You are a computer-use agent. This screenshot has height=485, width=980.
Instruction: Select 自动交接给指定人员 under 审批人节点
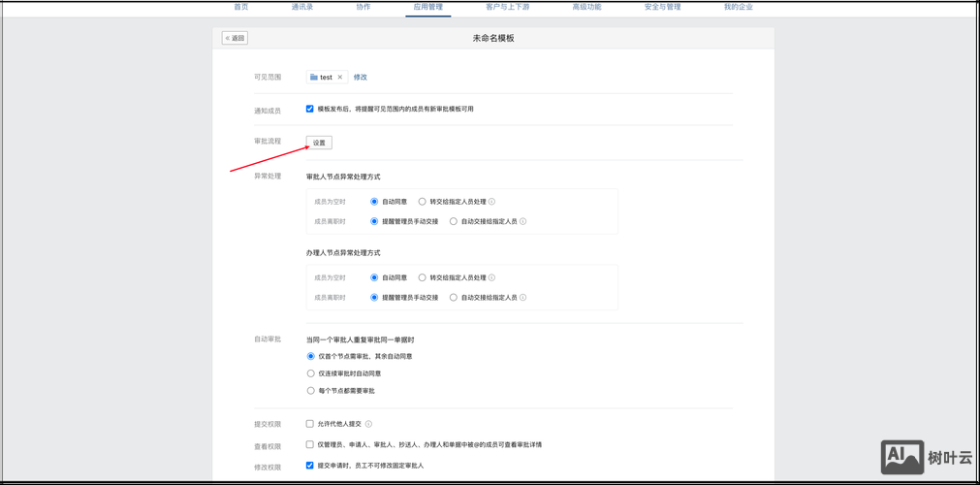(453, 221)
